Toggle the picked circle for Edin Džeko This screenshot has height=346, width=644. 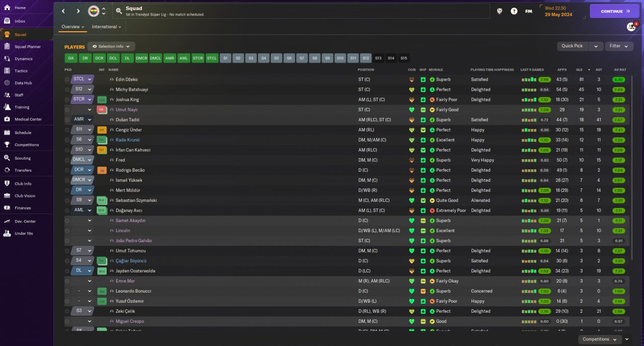[67, 80]
